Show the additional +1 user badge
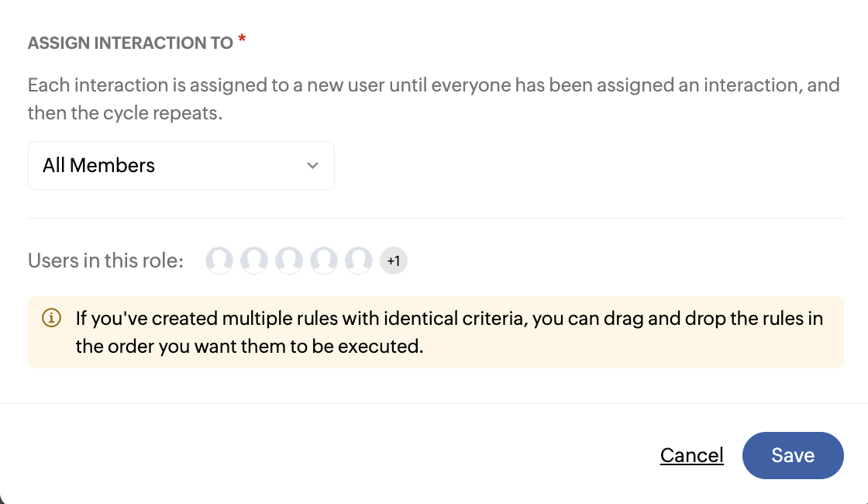This screenshot has height=504, width=868. pos(394,261)
